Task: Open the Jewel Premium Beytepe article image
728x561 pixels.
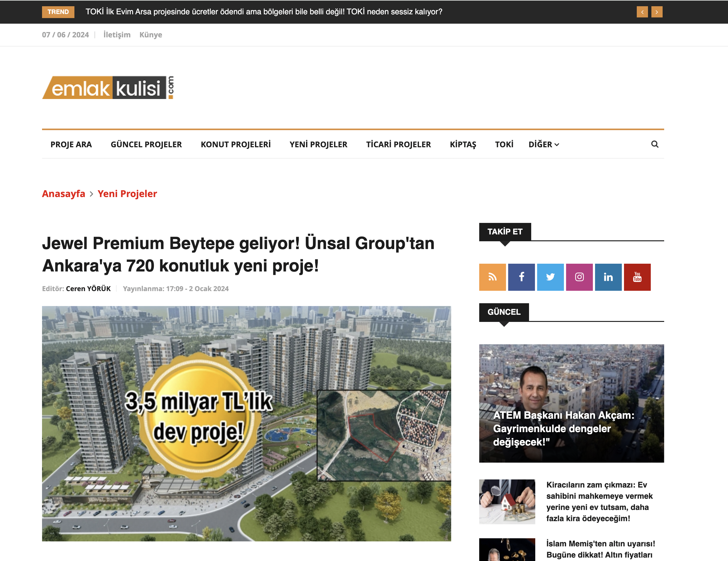Action: pos(246,424)
